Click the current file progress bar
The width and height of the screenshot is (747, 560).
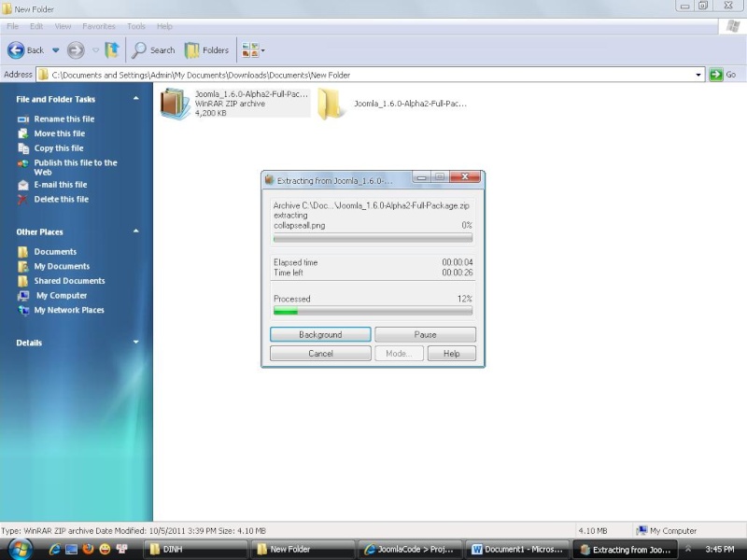pos(373,238)
